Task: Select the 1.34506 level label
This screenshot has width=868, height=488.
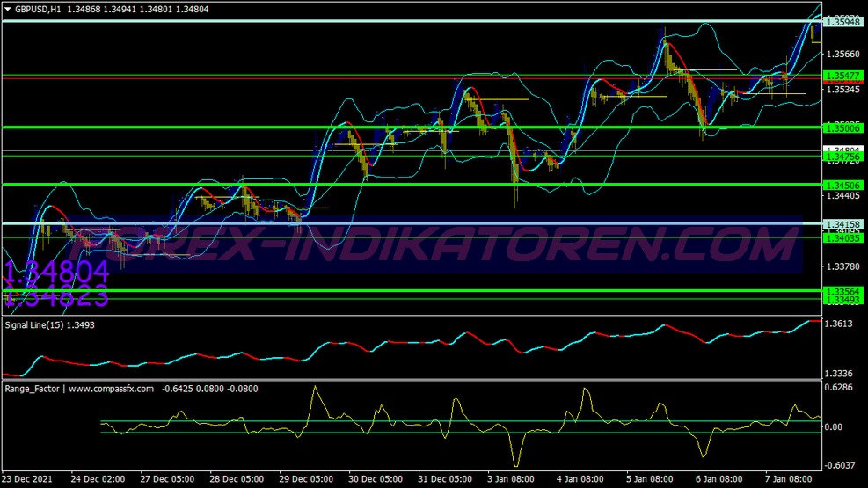Action: point(843,186)
